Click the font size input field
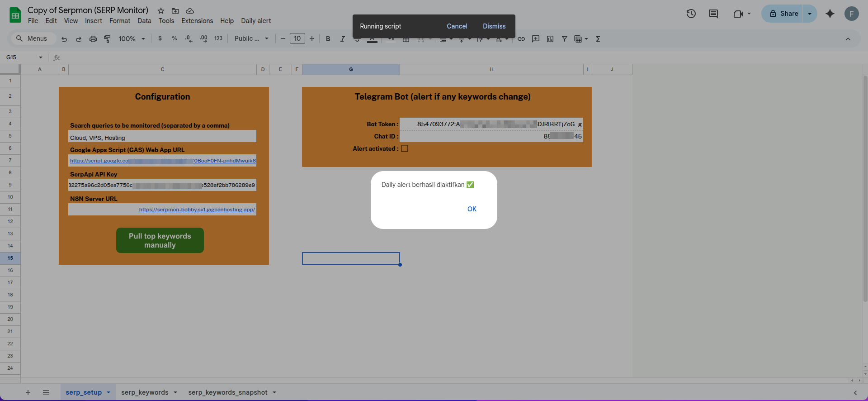The width and height of the screenshot is (868, 401). pyautogui.click(x=297, y=39)
